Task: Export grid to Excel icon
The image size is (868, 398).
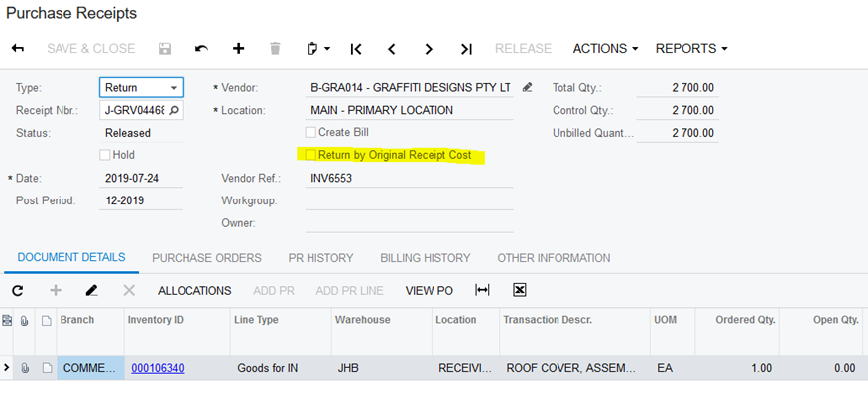Action: point(519,290)
